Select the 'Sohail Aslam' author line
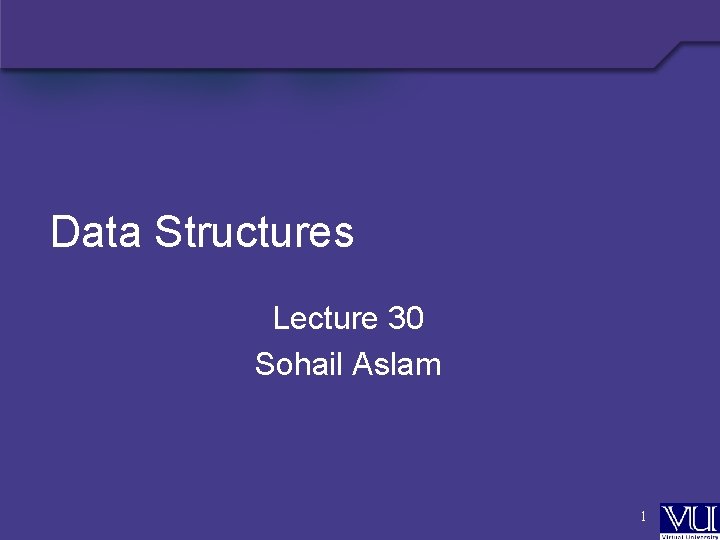 click(348, 364)
